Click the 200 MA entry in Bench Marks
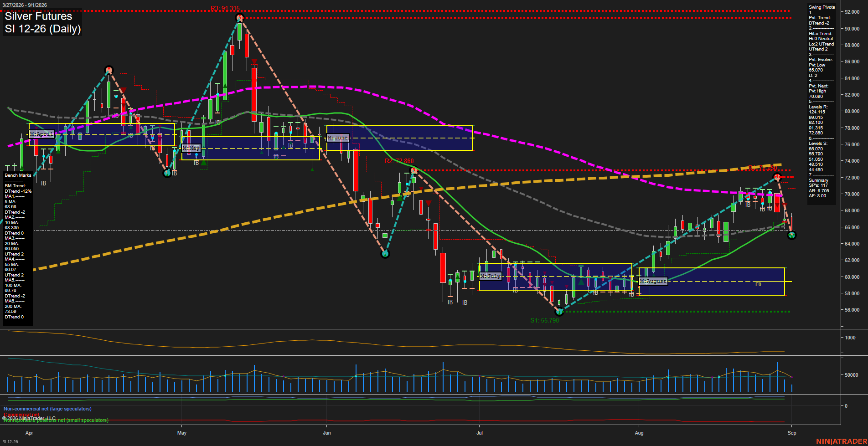868x446 pixels. (12, 309)
